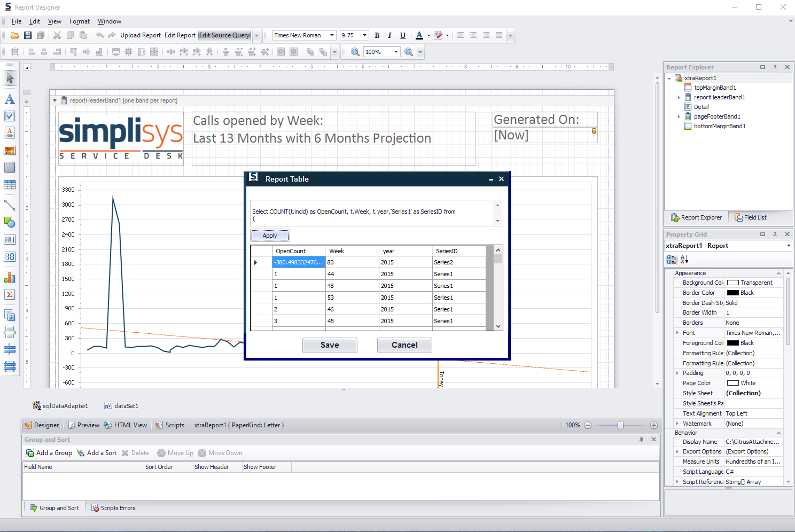Toggle bold formatting in the font toolbar

tap(377, 35)
